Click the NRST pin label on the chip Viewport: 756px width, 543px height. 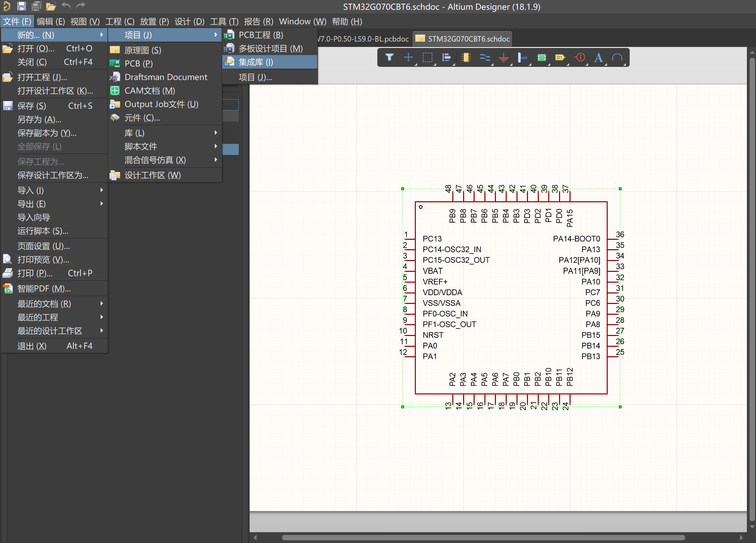pos(433,335)
